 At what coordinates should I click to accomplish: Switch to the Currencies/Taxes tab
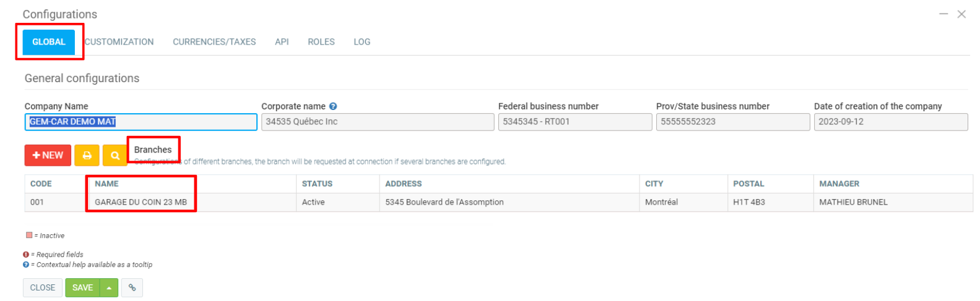click(214, 42)
